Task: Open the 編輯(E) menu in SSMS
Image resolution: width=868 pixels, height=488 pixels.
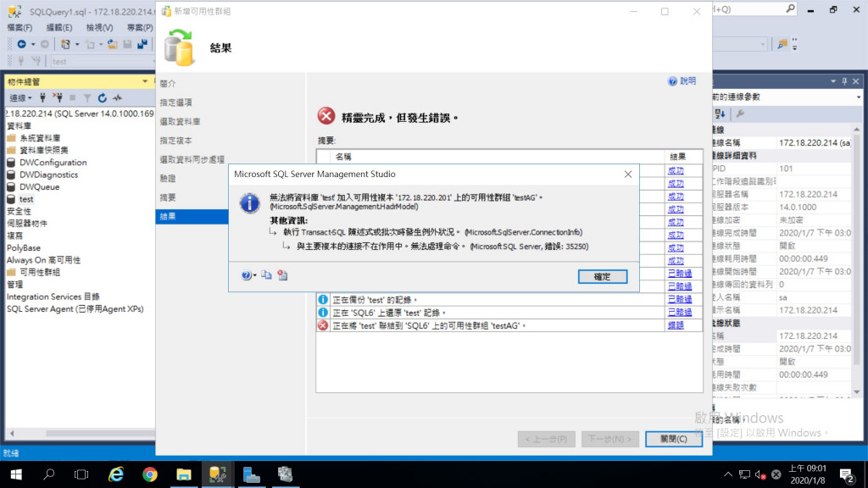Action: pyautogui.click(x=58, y=27)
